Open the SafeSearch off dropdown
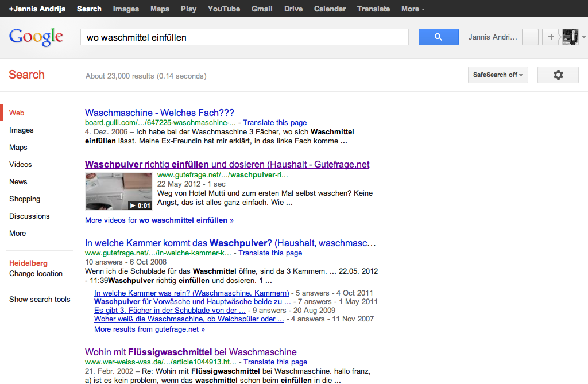The height and width of the screenshot is (384, 588). (498, 75)
